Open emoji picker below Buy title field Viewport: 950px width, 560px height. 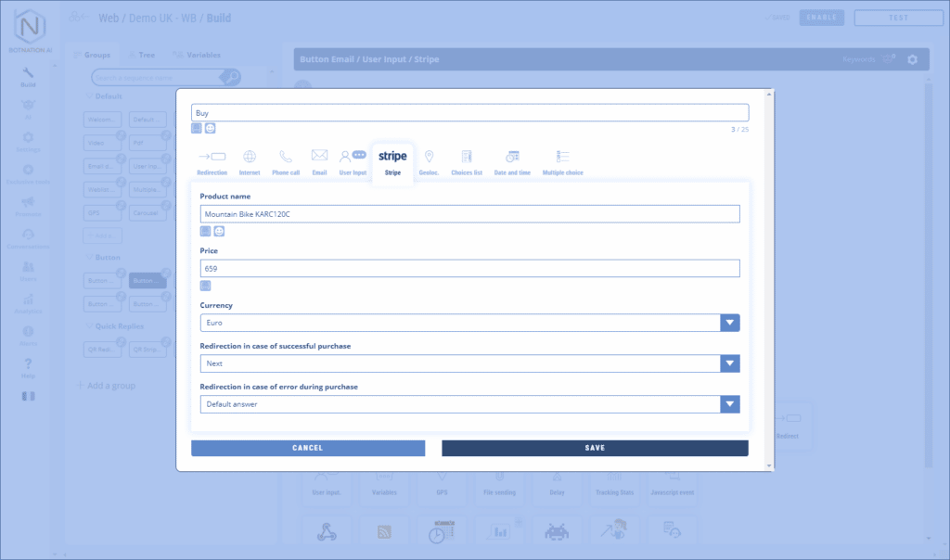pos(211,128)
